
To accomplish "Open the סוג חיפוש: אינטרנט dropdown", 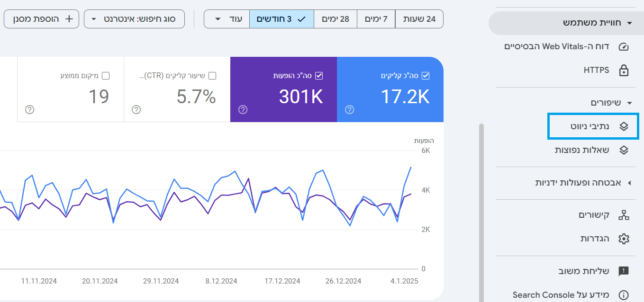I will pyautogui.click(x=134, y=19).
